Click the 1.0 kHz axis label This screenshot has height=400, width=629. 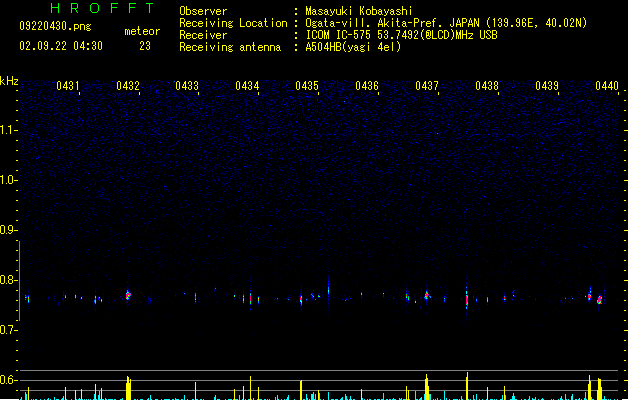(x=8, y=180)
